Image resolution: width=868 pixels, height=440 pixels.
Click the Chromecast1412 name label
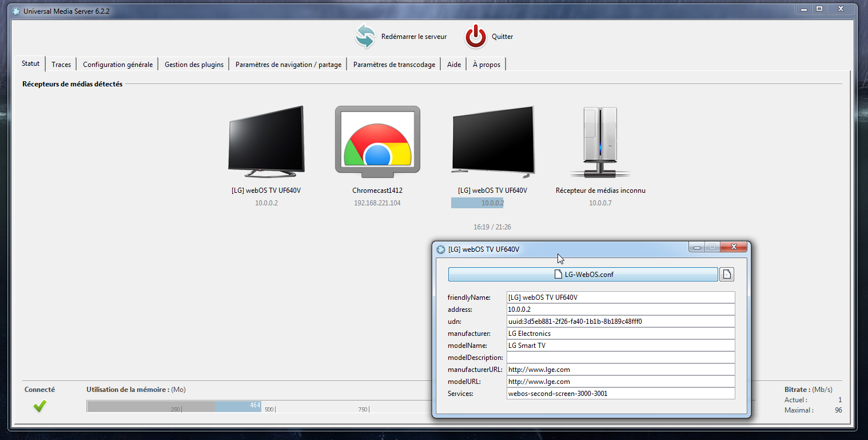(x=377, y=191)
